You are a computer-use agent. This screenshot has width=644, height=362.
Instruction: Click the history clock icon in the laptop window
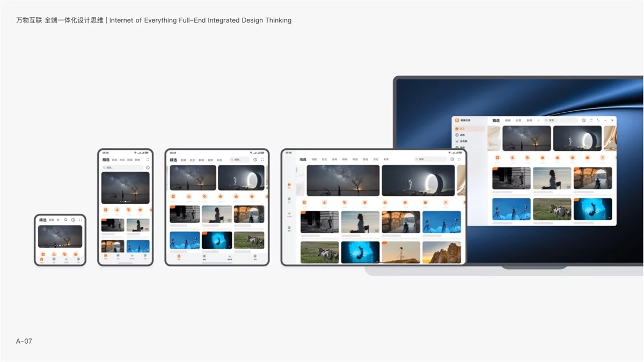tap(583, 120)
